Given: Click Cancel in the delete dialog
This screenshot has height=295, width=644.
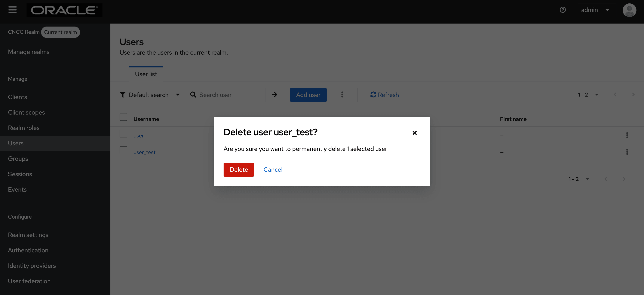Looking at the screenshot, I should (x=273, y=169).
